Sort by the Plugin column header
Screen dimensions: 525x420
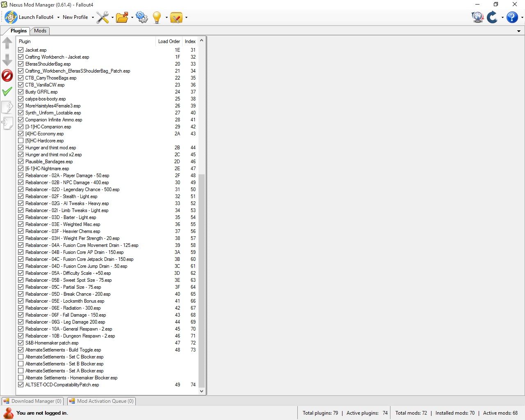coord(86,41)
